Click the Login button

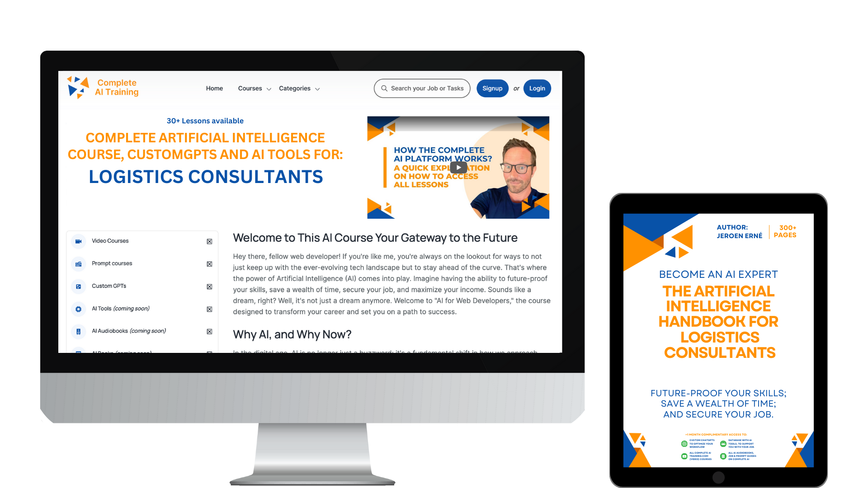[x=535, y=88]
